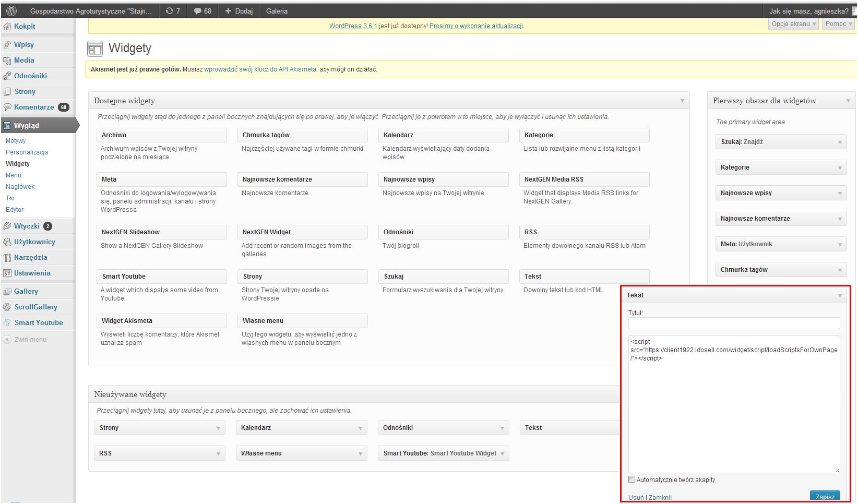Image resolution: width=858 pixels, height=504 pixels.
Task: Expand unused Strony widget arrow
Action: pyautogui.click(x=218, y=428)
